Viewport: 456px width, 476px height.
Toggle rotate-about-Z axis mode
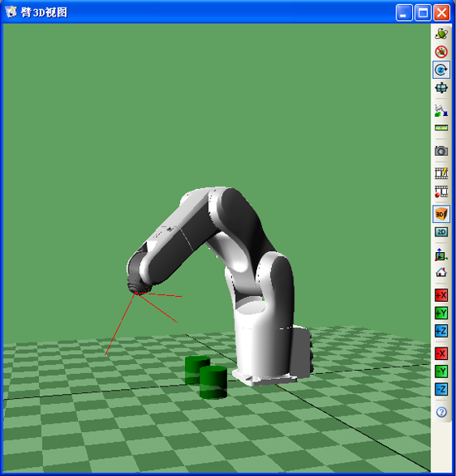point(441,70)
